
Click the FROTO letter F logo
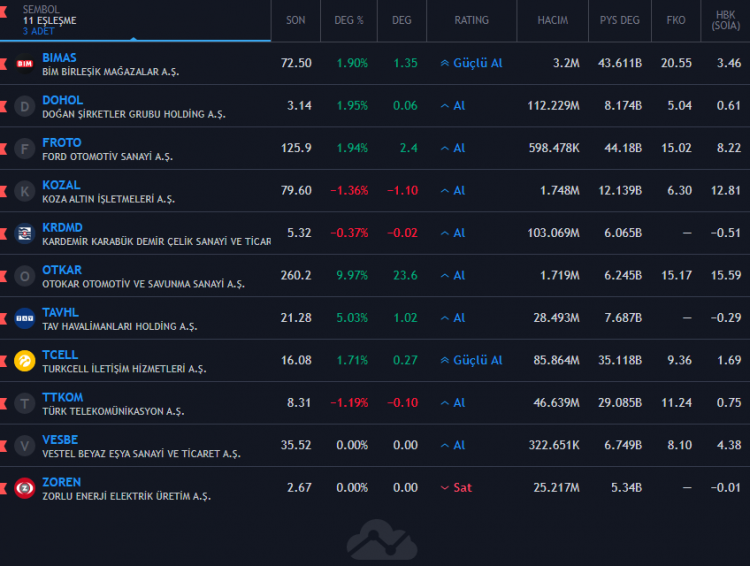[x=25, y=149]
